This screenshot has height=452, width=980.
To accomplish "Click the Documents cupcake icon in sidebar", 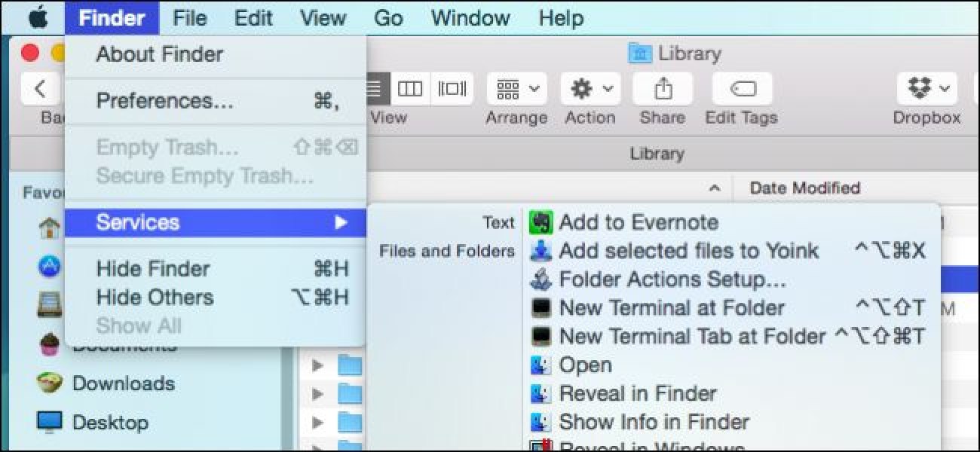I will [x=50, y=345].
